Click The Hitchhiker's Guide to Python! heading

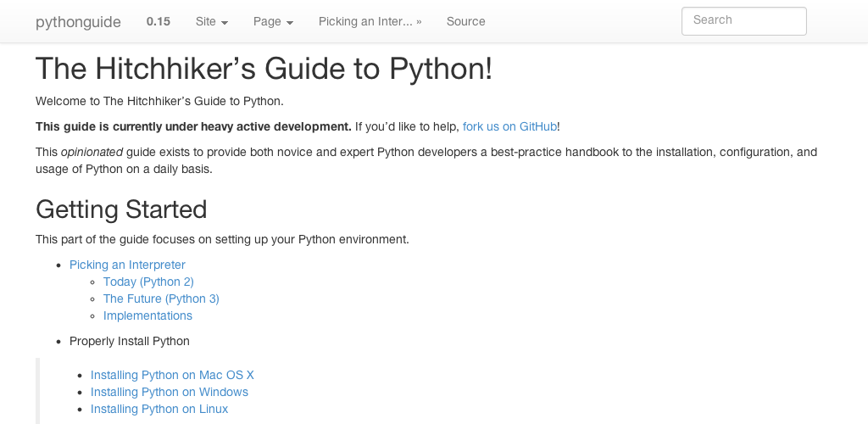pos(264,69)
